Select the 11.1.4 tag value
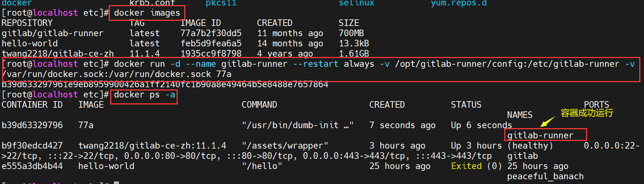The width and height of the screenshot is (644, 184). tap(144, 54)
